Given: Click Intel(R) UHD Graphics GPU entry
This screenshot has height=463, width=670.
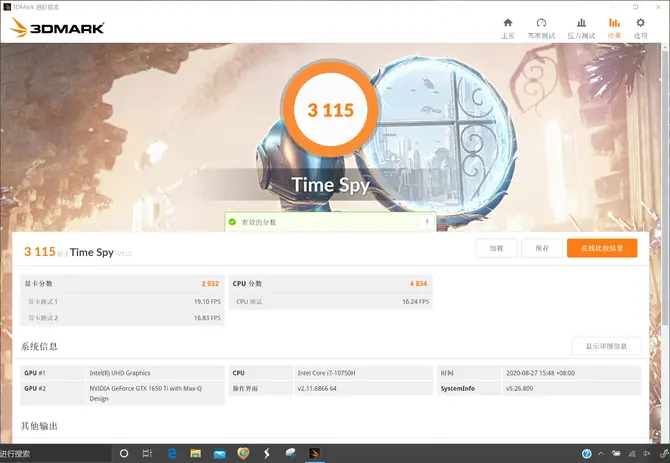Looking at the screenshot, I should [x=120, y=373].
